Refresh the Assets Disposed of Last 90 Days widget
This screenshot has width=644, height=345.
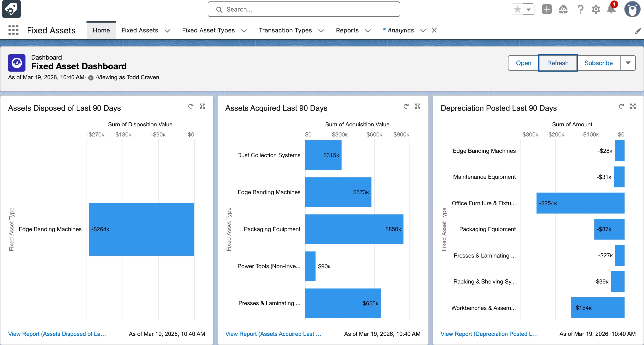(191, 106)
